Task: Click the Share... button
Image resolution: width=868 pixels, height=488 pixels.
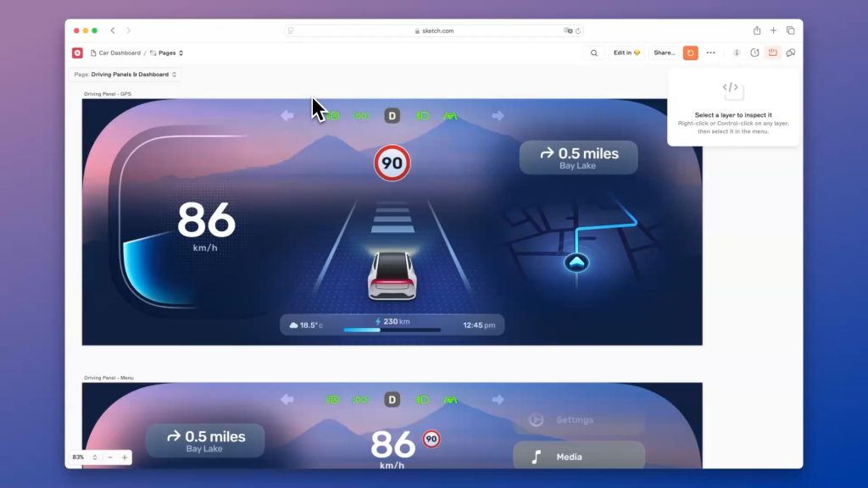Action: pyautogui.click(x=665, y=53)
